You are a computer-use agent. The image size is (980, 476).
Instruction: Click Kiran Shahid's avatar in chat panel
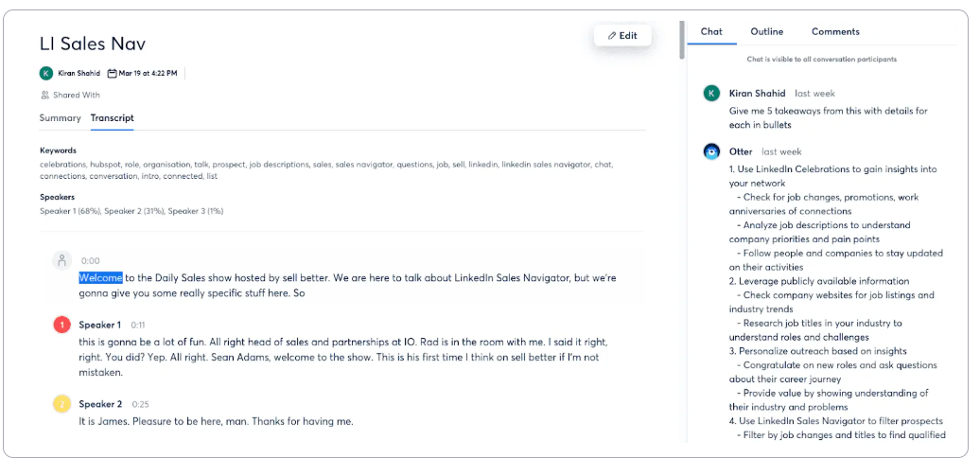point(712,93)
